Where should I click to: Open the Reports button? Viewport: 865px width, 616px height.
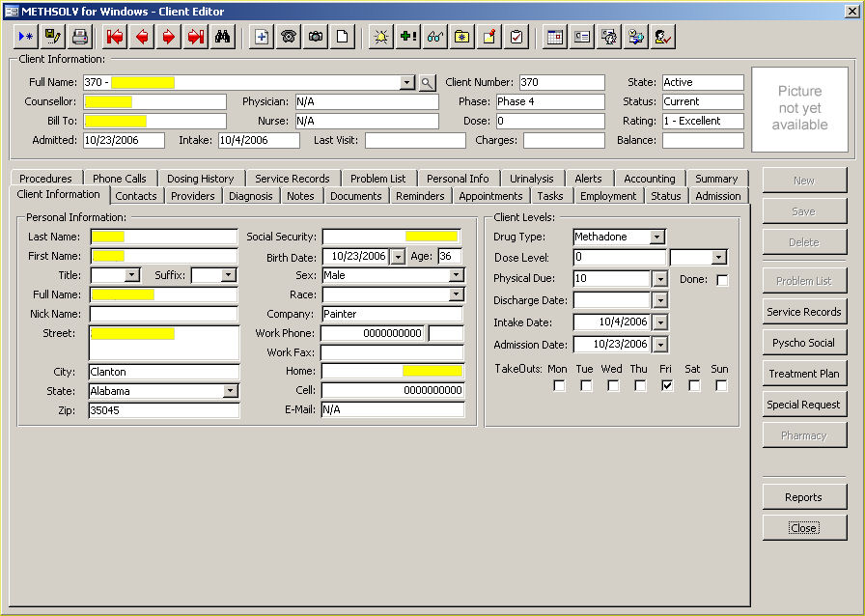804,497
